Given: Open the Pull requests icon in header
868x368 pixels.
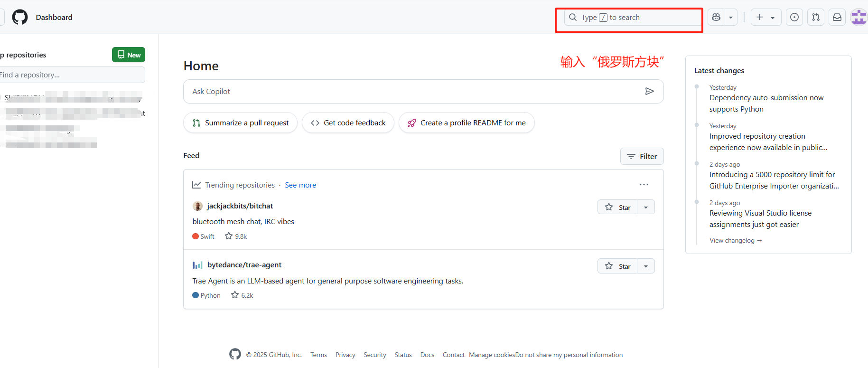Looking at the screenshot, I should [x=816, y=17].
